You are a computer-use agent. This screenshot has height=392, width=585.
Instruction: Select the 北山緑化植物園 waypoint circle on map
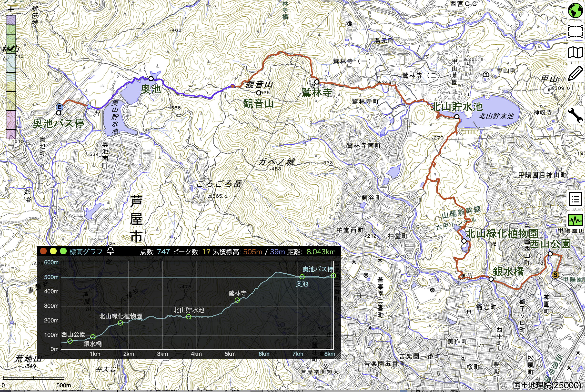pyautogui.click(x=464, y=241)
